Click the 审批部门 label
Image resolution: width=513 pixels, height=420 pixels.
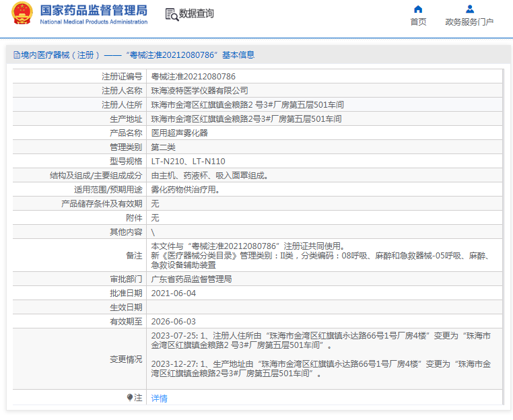(x=126, y=279)
